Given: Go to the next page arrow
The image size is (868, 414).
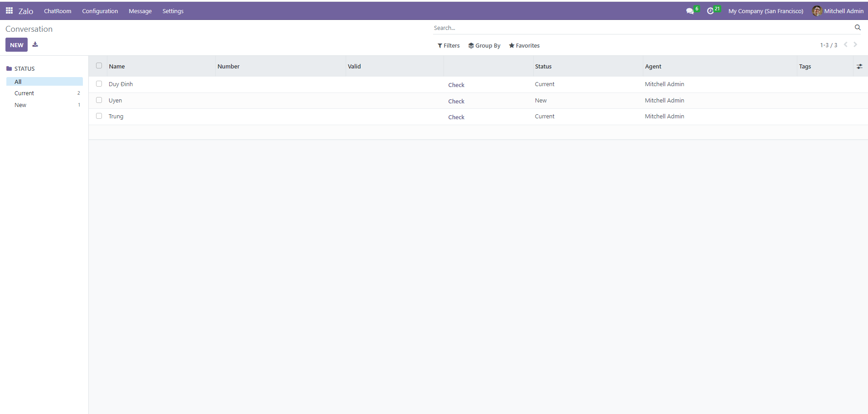Looking at the screenshot, I should point(855,44).
